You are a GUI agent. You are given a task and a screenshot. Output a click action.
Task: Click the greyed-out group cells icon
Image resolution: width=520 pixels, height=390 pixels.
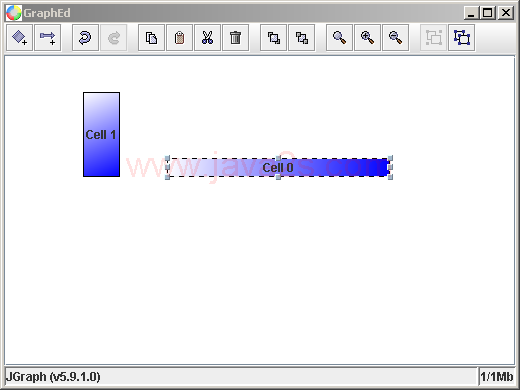pyautogui.click(x=433, y=38)
